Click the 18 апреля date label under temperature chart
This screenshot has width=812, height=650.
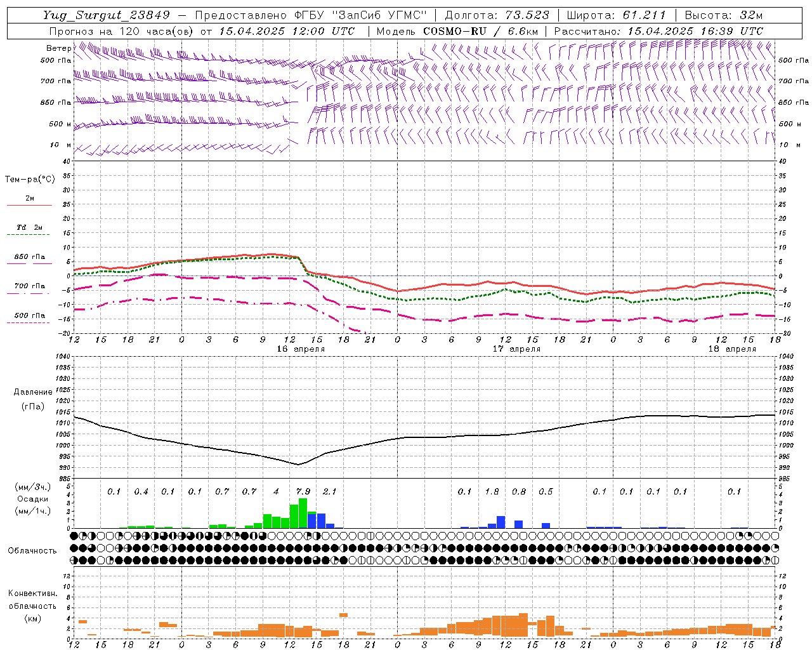732,349
